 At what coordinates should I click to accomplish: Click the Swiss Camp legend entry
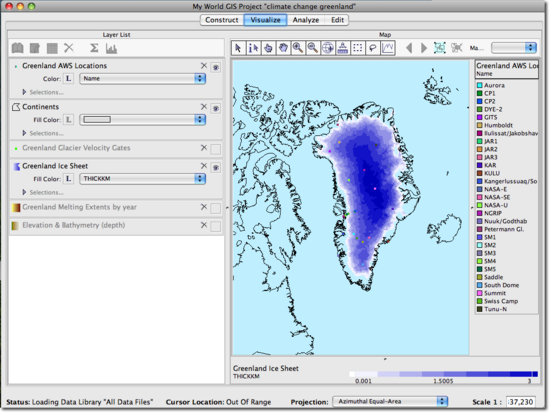tap(497, 301)
